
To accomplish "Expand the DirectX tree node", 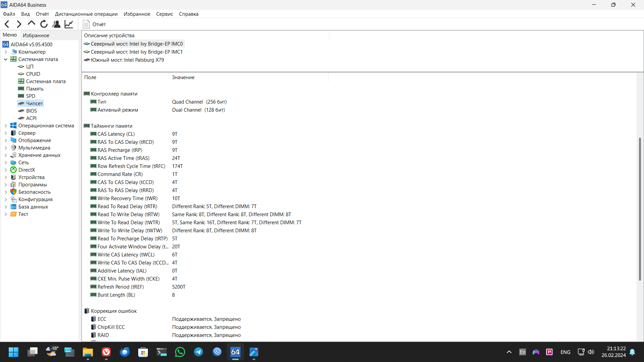I will coord(6,170).
